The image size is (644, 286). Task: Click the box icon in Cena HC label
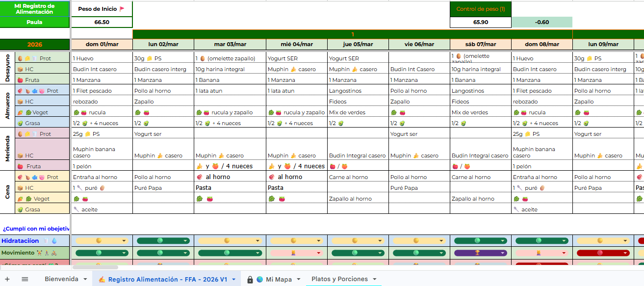point(20,188)
